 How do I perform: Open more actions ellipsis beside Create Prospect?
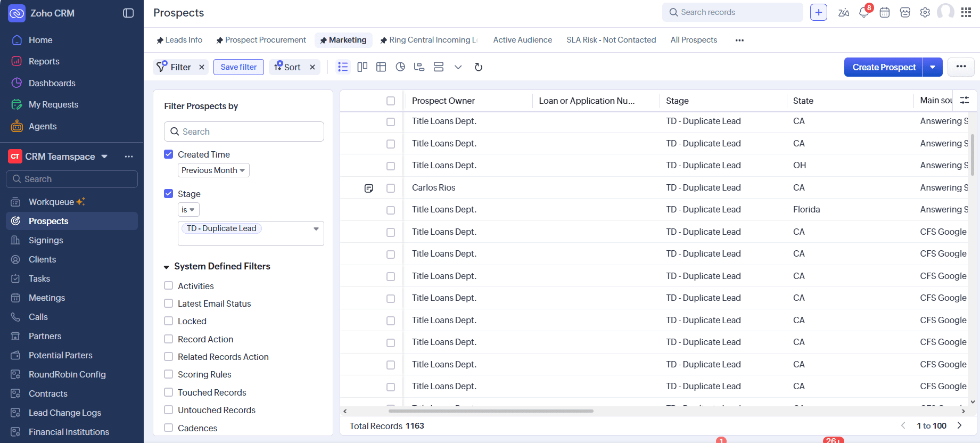961,67
